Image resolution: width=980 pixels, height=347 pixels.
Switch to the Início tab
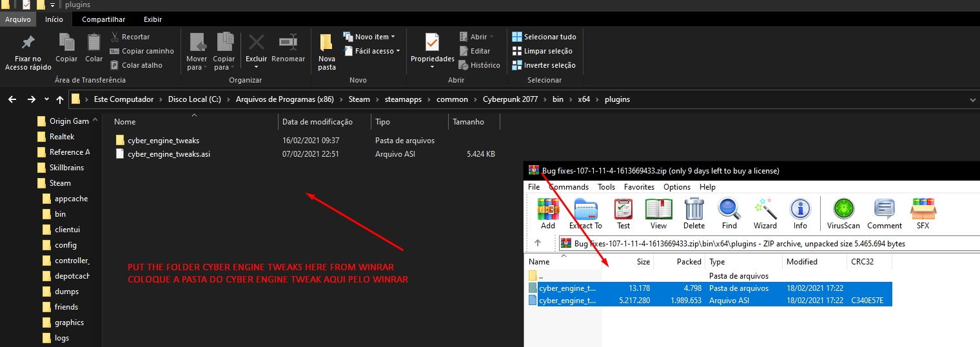click(54, 19)
